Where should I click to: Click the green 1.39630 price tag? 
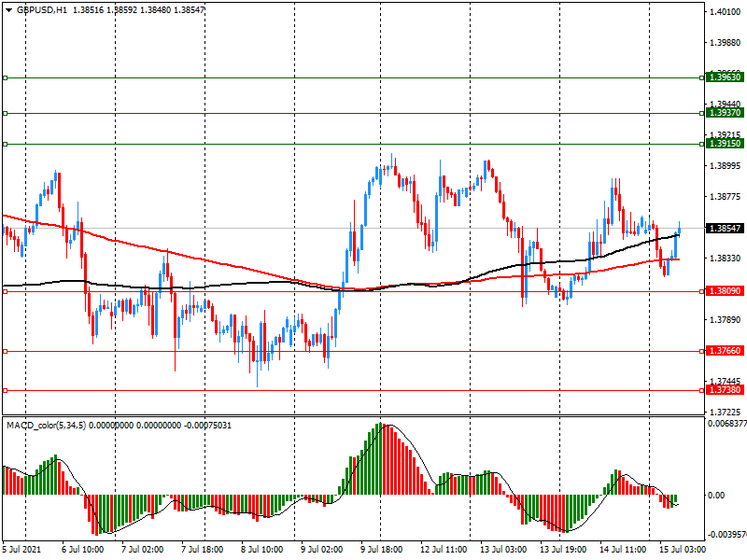[x=725, y=77]
